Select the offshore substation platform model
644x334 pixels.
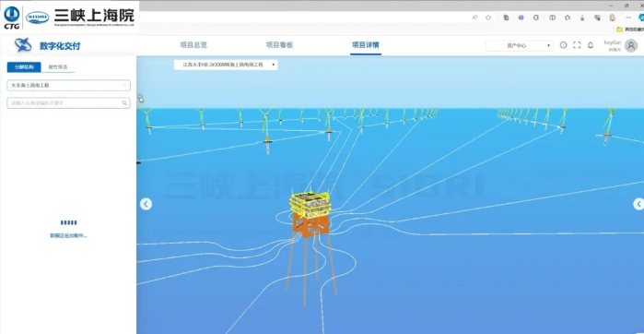tap(310, 214)
